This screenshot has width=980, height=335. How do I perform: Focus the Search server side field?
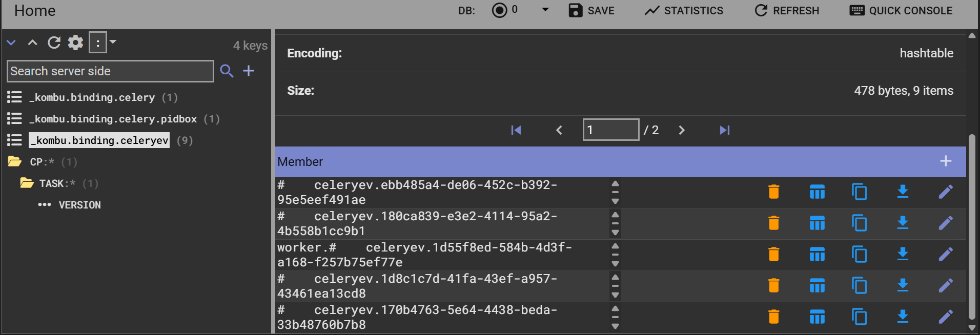point(110,71)
